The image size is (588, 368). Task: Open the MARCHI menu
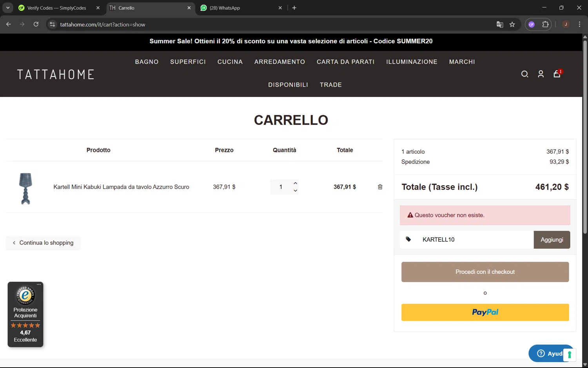[x=462, y=62]
